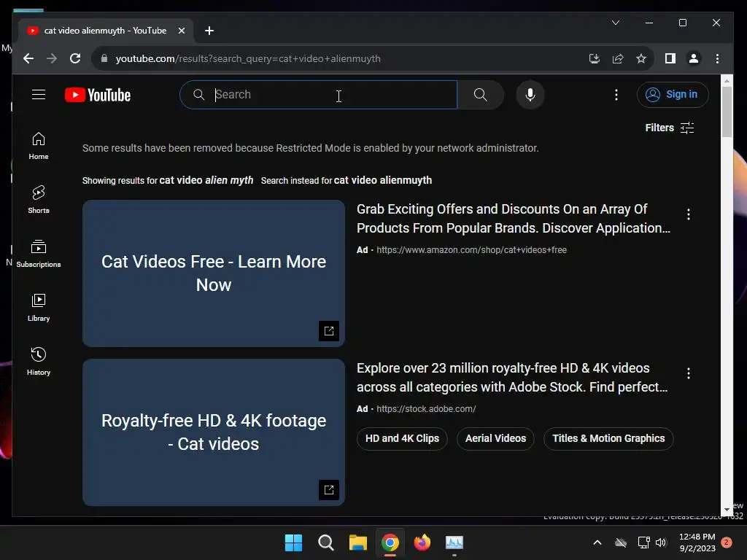The height and width of the screenshot is (560, 747).
Task: Show hidden system tray icons
Action: pos(597,542)
